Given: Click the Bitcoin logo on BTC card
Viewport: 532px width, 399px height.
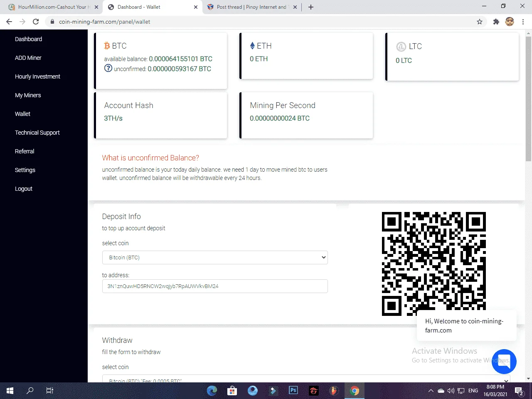Looking at the screenshot, I should coord(107,46).
